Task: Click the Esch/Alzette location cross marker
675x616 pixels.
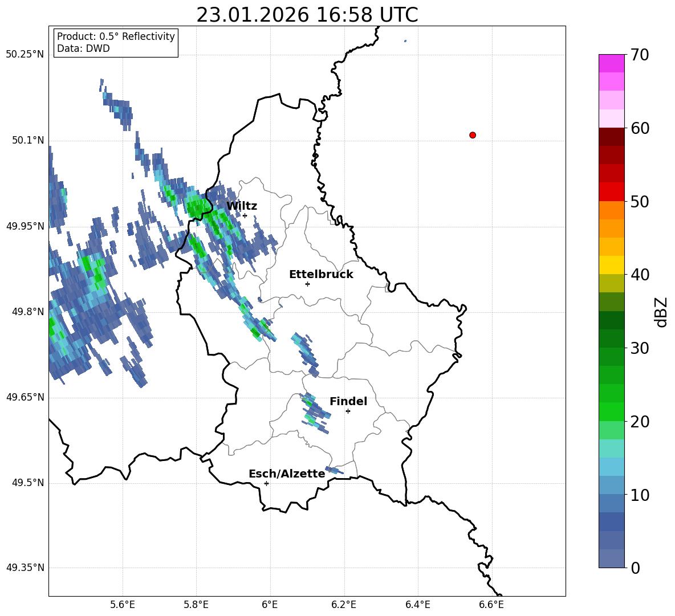Action: [266, 483]
